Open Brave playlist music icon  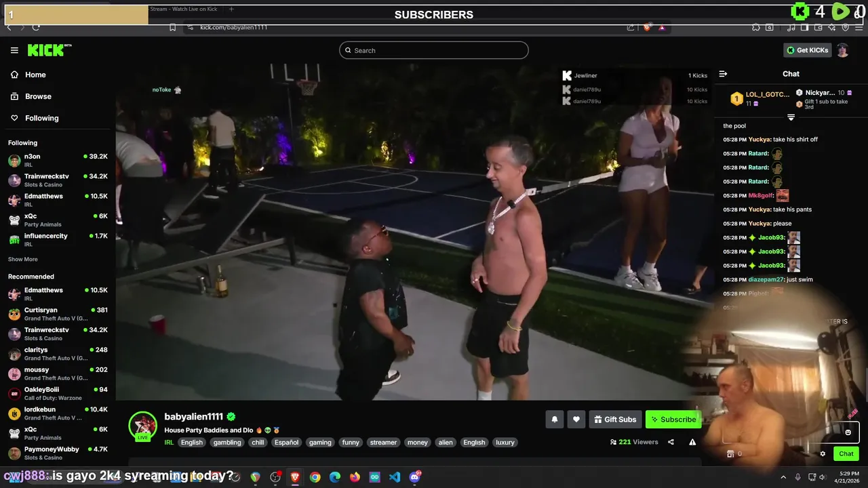(791, 27)
